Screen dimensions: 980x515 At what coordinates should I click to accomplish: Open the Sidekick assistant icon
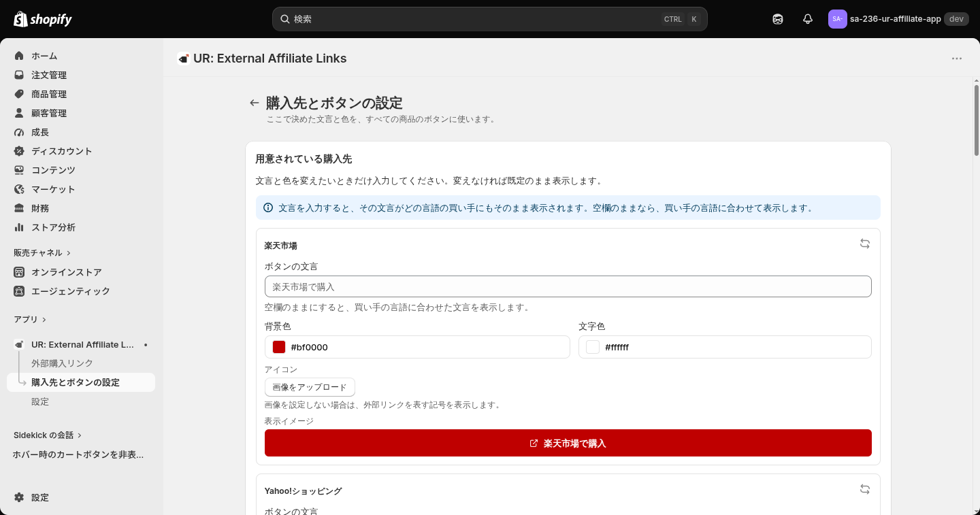coord(778,19)
